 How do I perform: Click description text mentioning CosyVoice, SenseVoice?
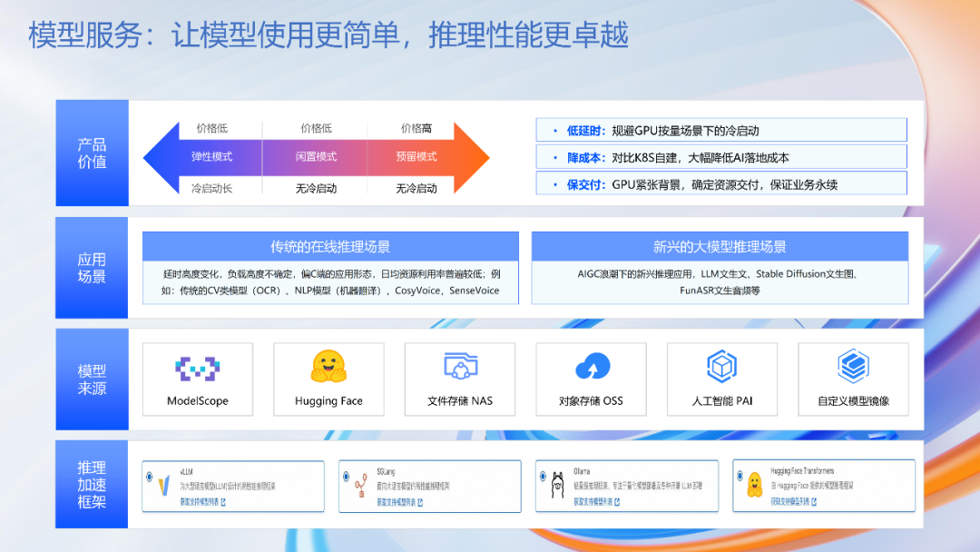[330, 282]
